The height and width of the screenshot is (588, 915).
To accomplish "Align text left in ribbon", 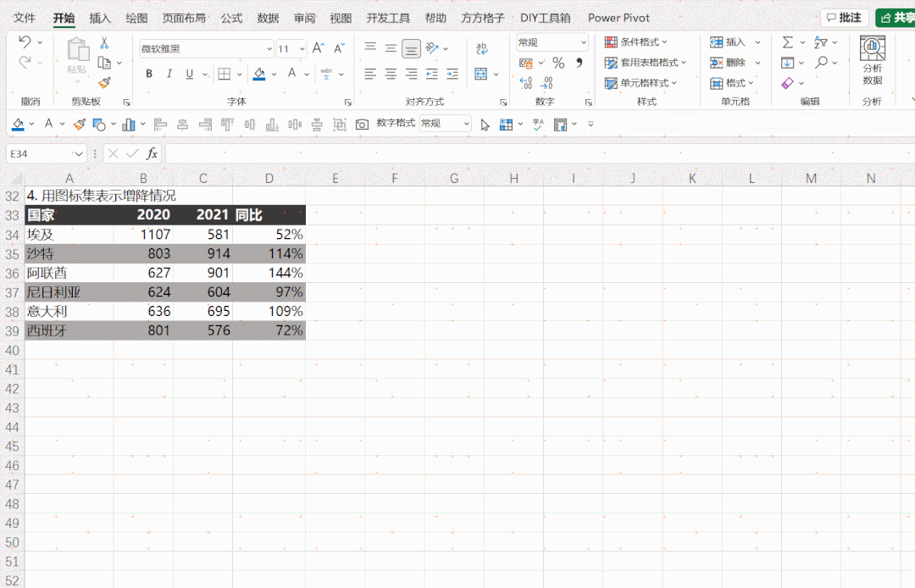I will [x=370, y=74].
